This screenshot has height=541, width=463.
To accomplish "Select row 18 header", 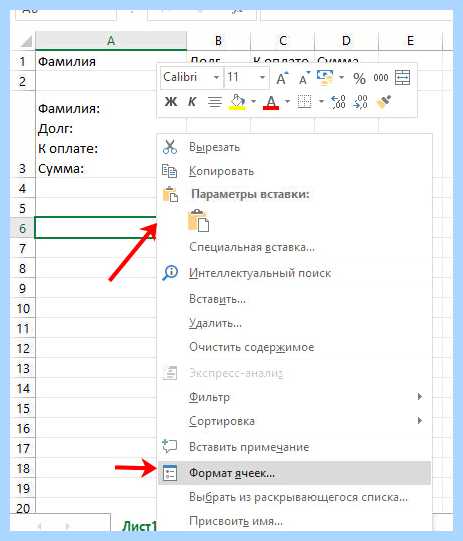I will coord(22,468).
